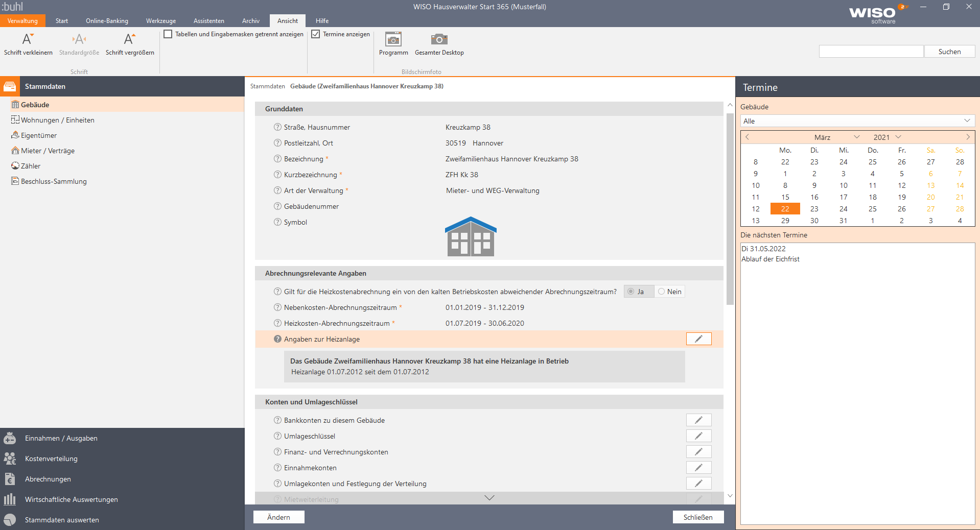Open the Werkzeuge ribbon tab

161,21
